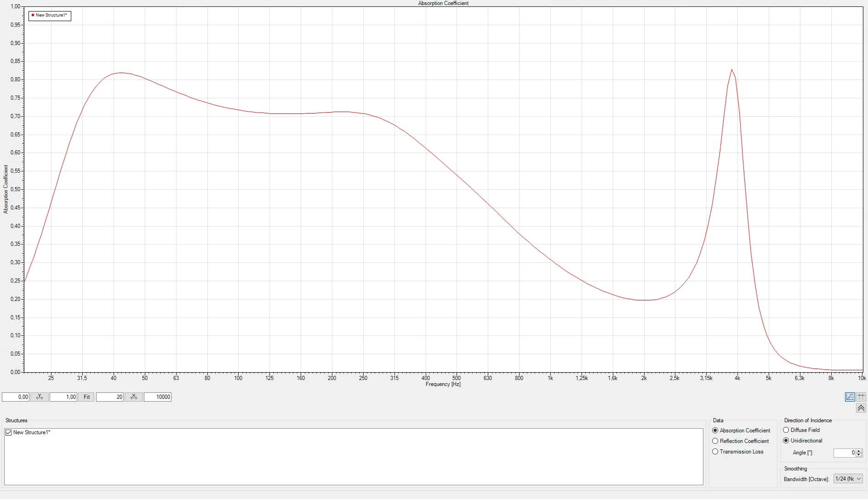Click the red swatch in the chart legend
This screenshot has height=499, width=868.
(33, 15)
